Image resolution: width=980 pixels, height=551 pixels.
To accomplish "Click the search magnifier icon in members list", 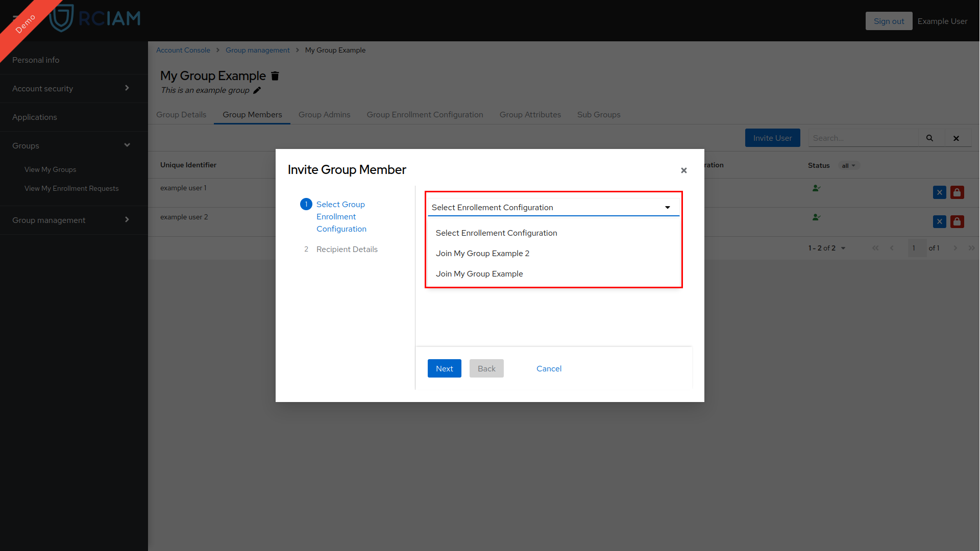I will click(930, 138).
